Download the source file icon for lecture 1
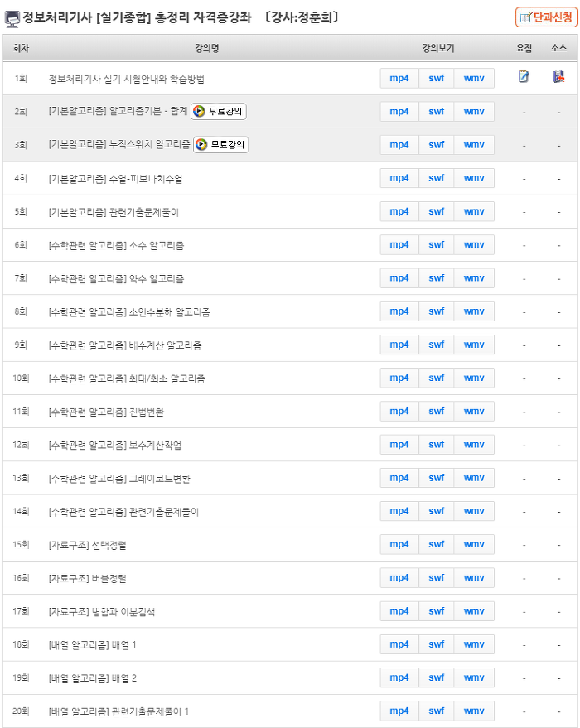 (x=558, y=76)
